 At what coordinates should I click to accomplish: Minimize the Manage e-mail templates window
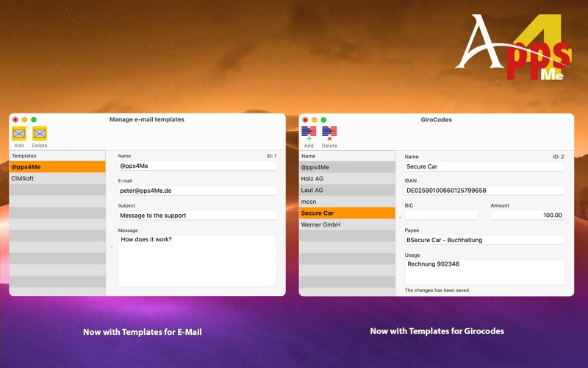point(24,120)
